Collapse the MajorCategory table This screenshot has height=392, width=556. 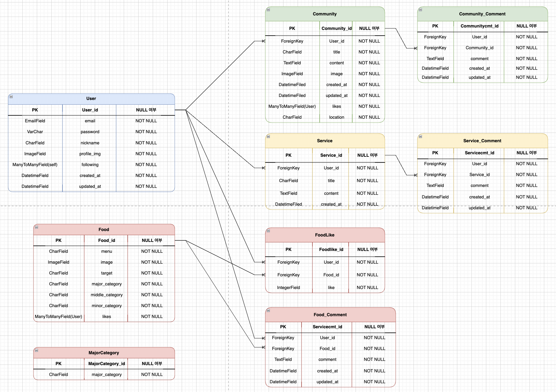click(37, 350)
